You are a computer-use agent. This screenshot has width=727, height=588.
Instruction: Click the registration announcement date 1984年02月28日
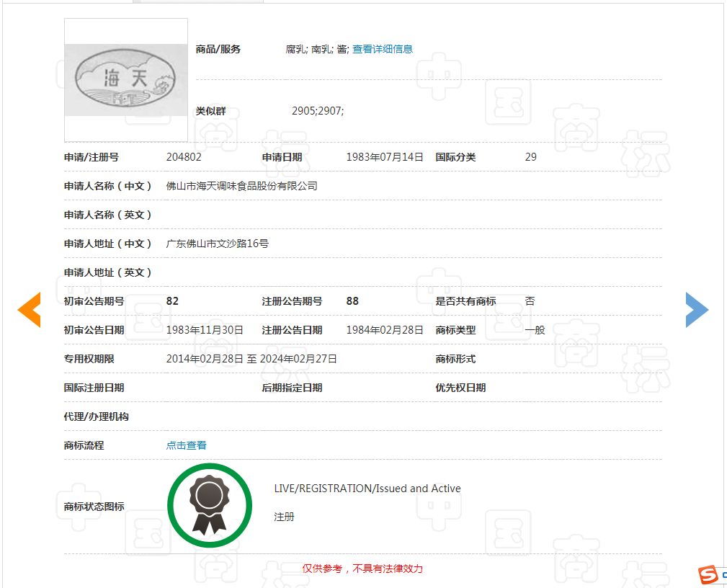(385, 330)
